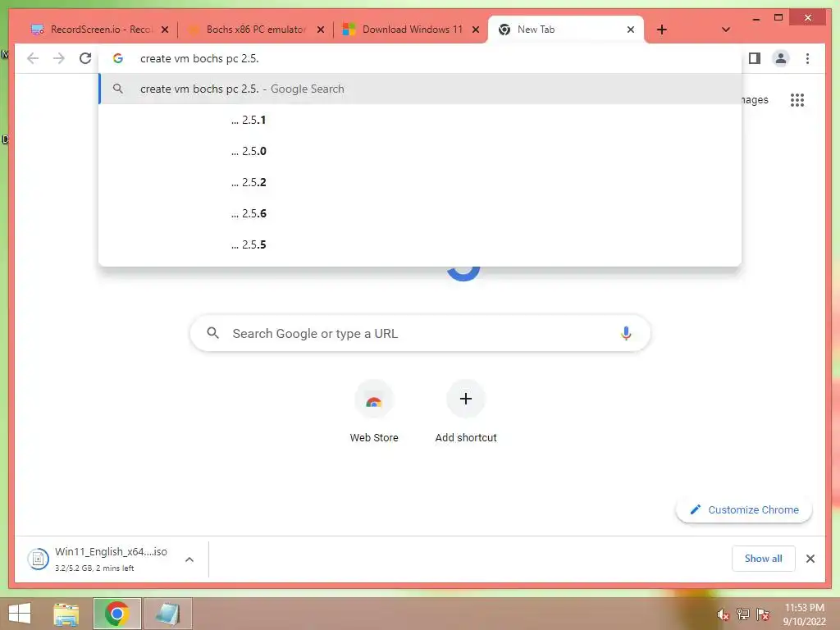Click the network tray icon
This screenshot has height=630, width=840.
[742, 614]
